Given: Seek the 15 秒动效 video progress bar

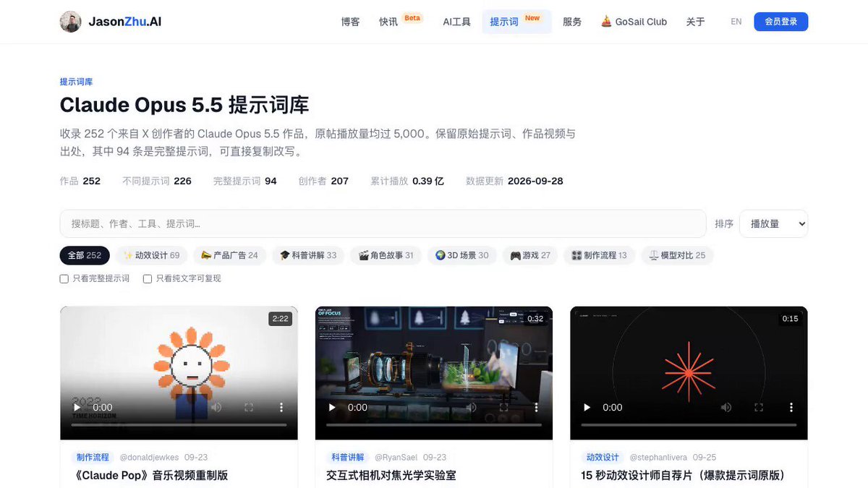Looking at the screenshot, I should coord(689,425).
